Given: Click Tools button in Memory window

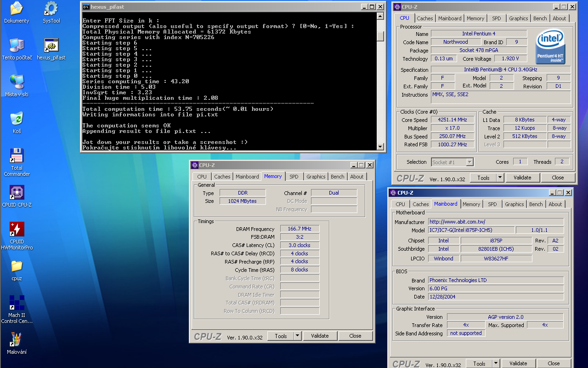Looking at the screenshot, I should [x=281, y=336].
